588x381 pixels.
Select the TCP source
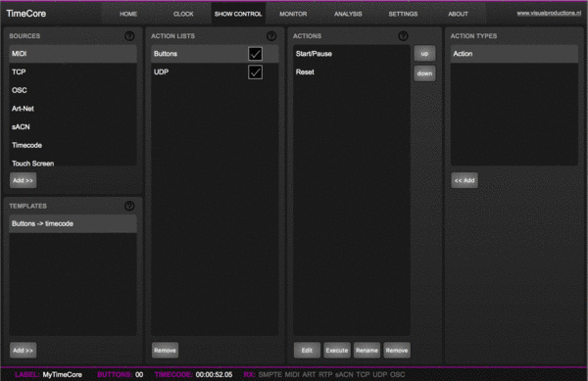(73, 71)
